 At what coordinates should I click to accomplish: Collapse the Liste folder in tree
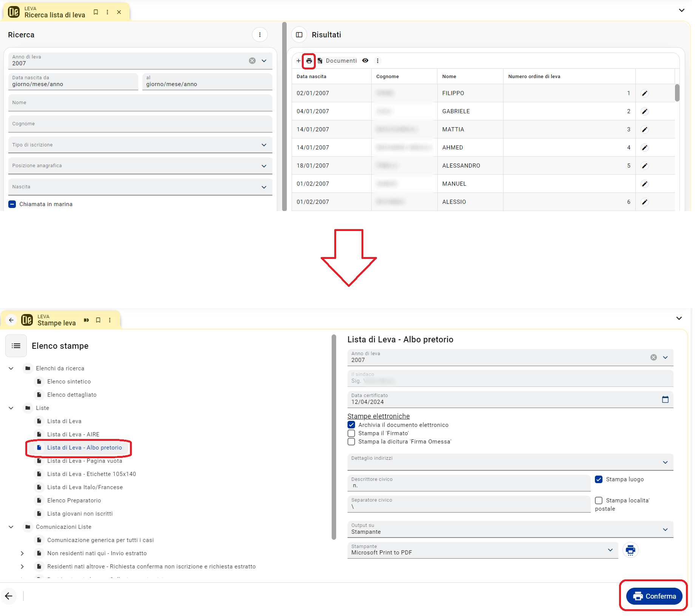click(x=11, y=408)
